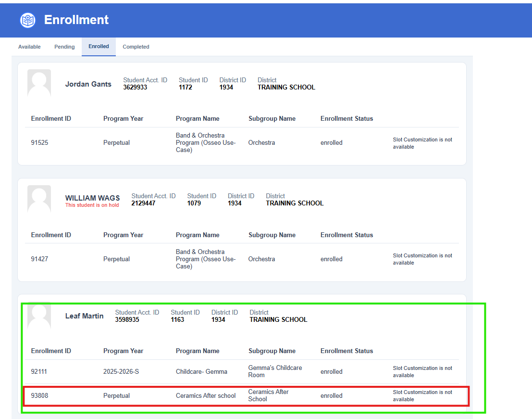Select enrollment ID 91525 row

coord(39,143)
